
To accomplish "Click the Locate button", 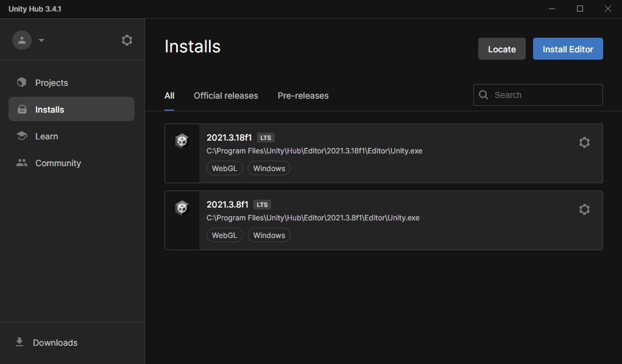I will (502, 49).
